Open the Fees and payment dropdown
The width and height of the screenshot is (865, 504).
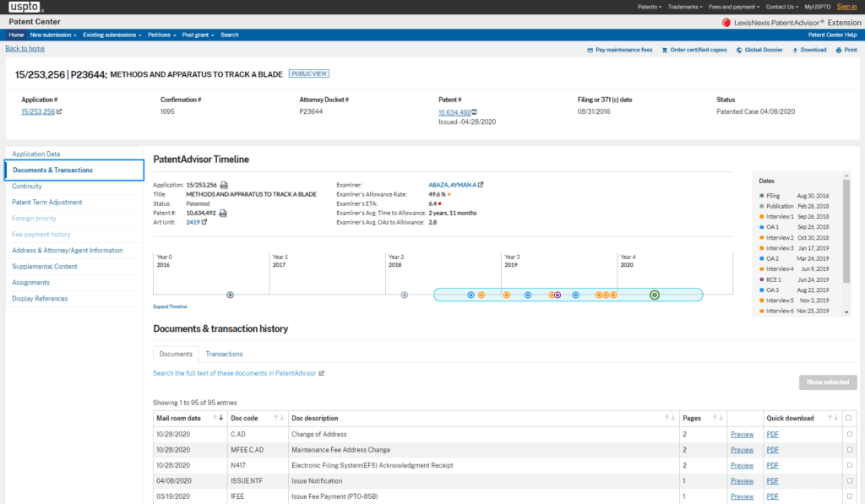(x=734, y=7)
